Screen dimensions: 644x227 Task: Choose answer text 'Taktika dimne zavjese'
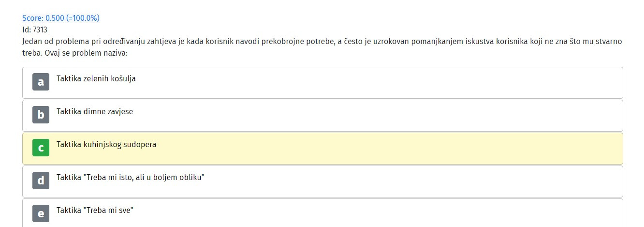click(95, 111)
